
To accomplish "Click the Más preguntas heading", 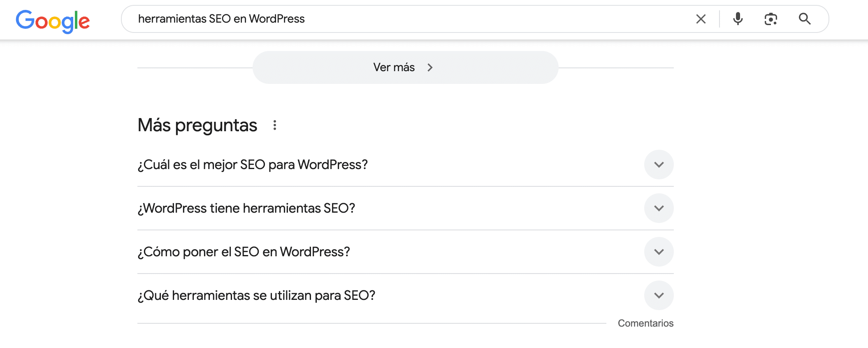I will point(197,125).
